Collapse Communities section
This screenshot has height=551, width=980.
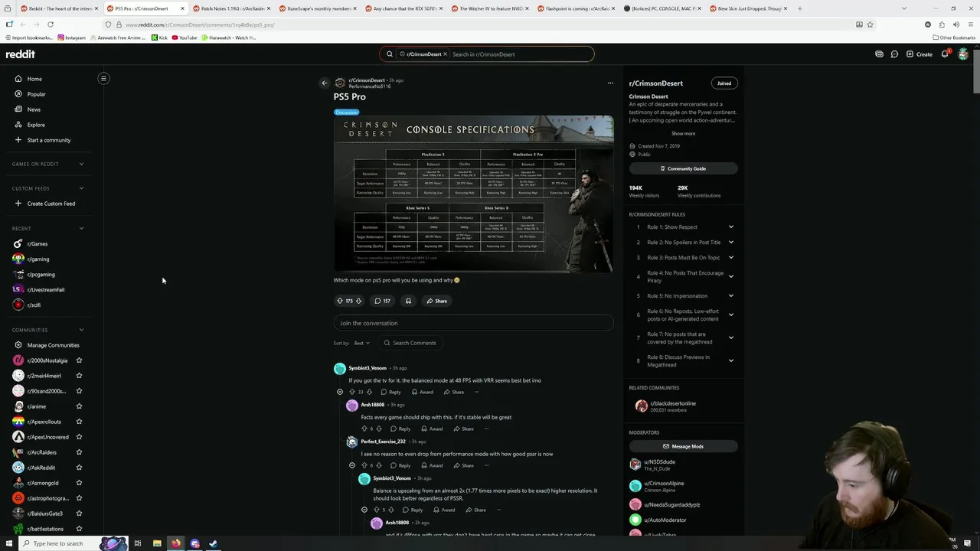coord(81,330)
